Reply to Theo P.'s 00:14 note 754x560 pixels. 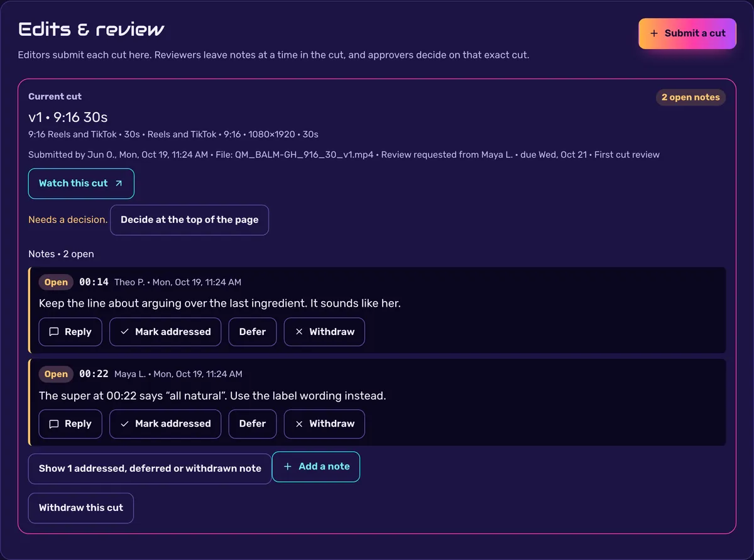pos(70,332)
